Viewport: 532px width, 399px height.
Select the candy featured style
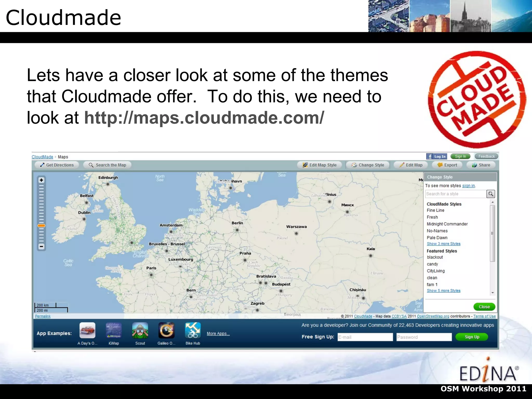[x=432, y=264]
